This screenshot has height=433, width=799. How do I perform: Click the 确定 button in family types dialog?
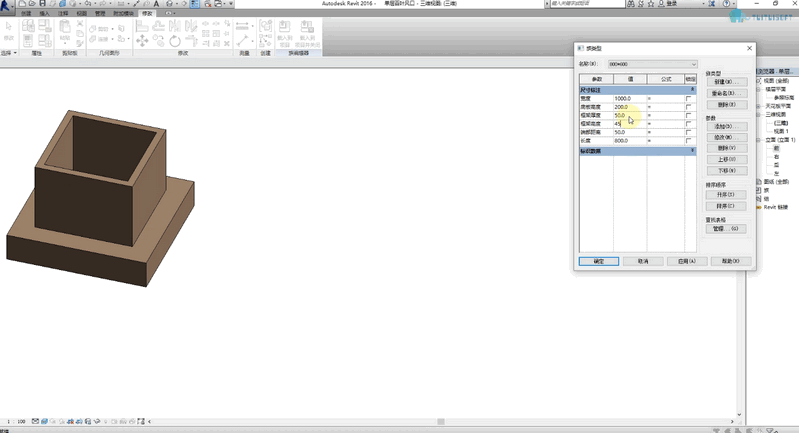tap(599, 261)
